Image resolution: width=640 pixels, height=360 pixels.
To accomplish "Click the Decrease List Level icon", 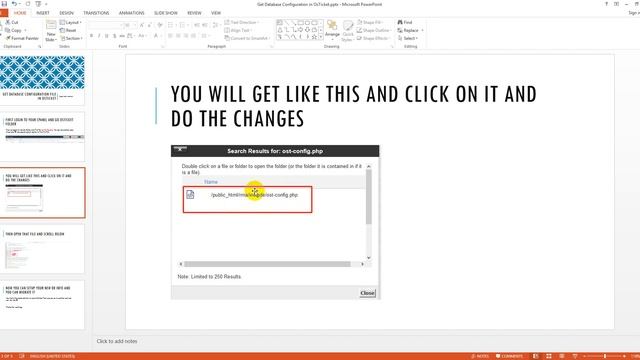I will (x=197, y=25).
